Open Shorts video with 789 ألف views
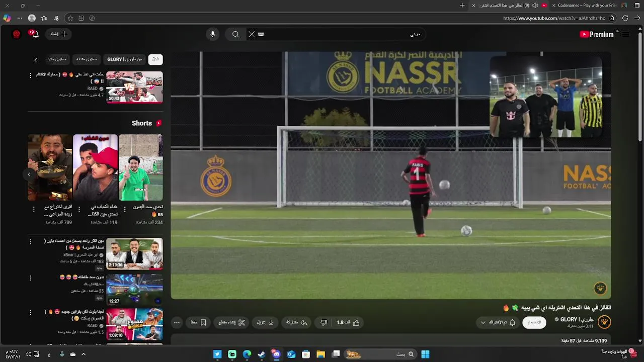This screenshot has width=644, height=362. [50, 167]
